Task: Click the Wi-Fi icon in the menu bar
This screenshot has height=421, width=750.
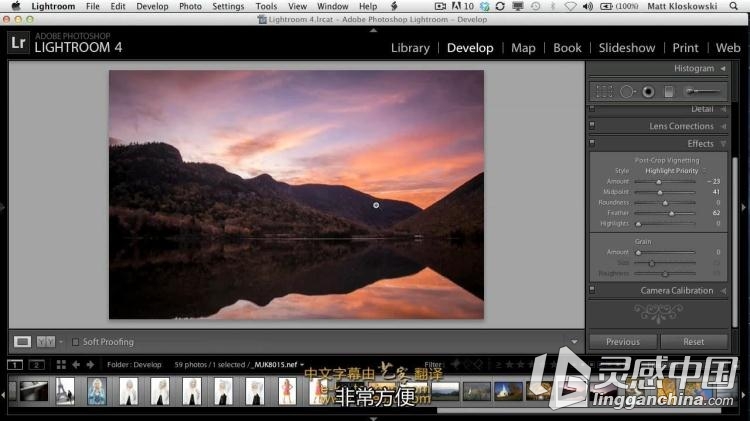Action: pyautogui.click(x=570, y=6)
